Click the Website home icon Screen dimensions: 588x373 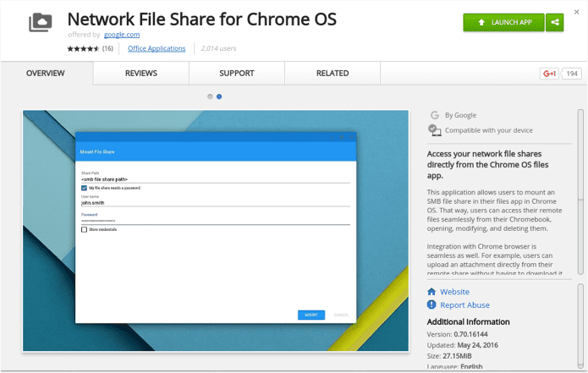[x=431, y=292]
